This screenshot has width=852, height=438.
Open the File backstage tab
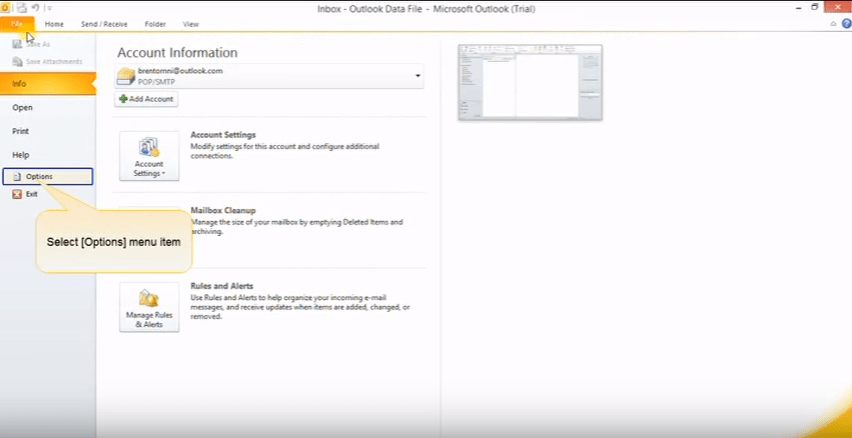pos(17,24)
